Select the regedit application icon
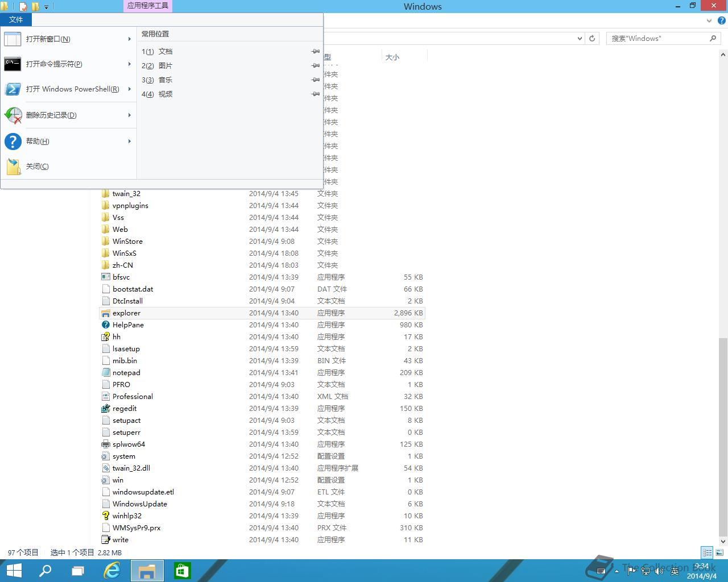Screen dimensions: 728x582 (x=105, y=409)
